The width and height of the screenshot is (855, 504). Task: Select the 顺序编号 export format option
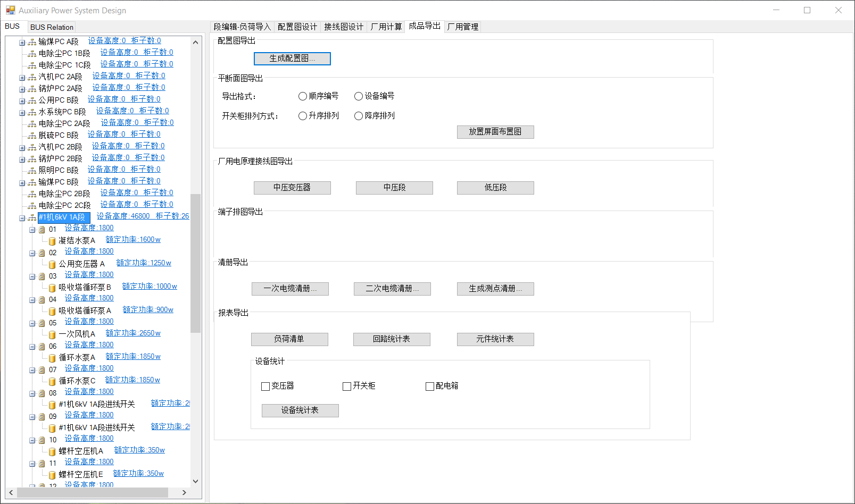(x=303, y=96)
